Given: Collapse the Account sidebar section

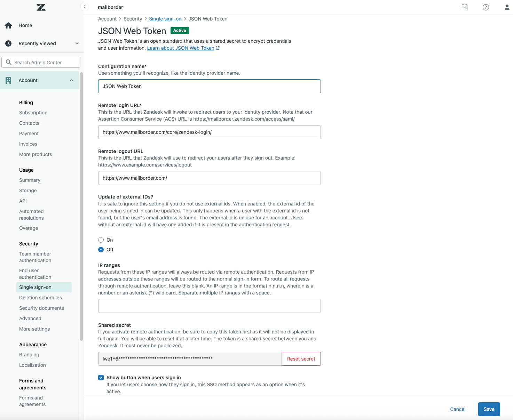Looking at the screenshot, I should tap(72, 80).
